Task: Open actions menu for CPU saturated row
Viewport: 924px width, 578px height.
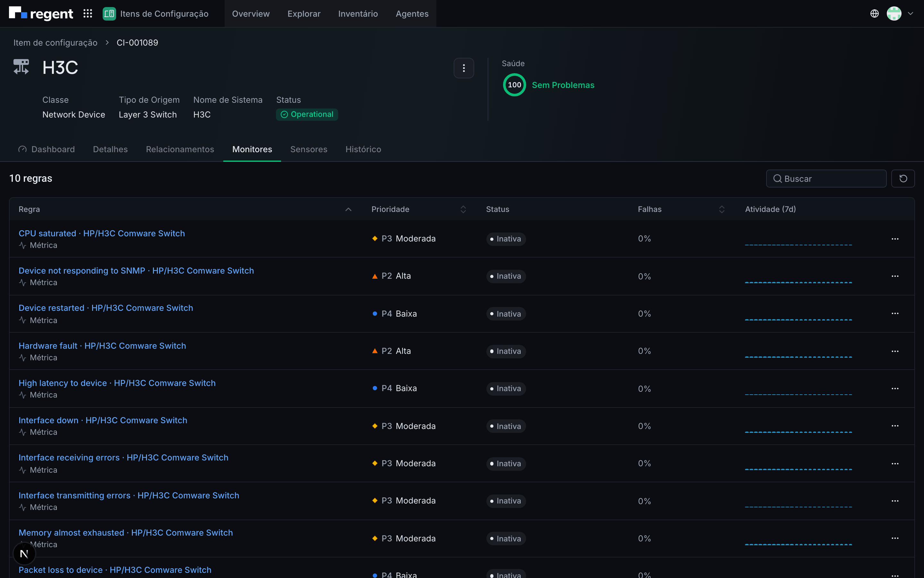Action: pos(895,239)
